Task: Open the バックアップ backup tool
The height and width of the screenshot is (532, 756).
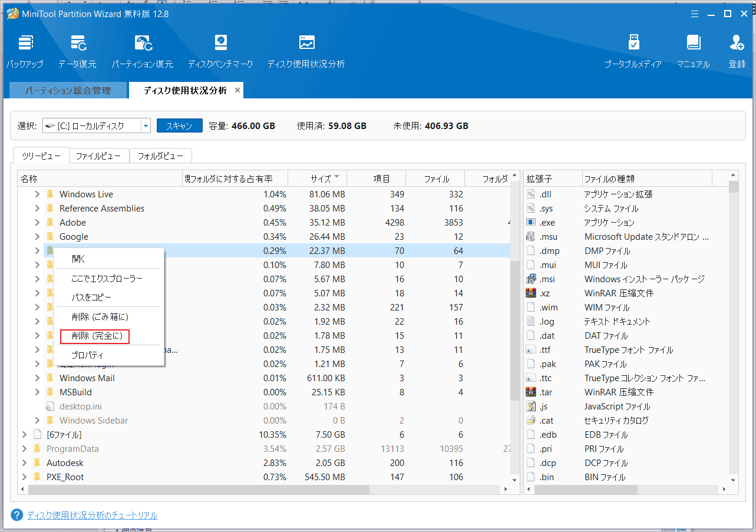Action: [25, 51]
